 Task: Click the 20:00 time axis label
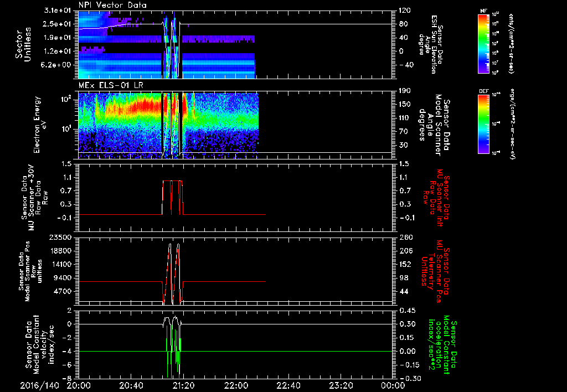(79, 385)
